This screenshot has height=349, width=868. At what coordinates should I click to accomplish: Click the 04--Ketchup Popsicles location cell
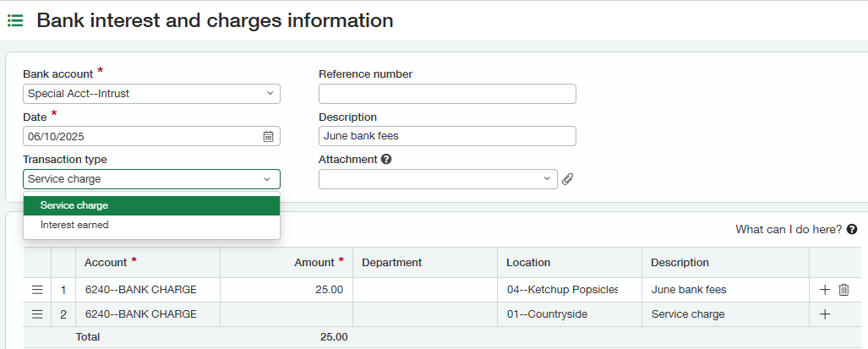point(570,290)
